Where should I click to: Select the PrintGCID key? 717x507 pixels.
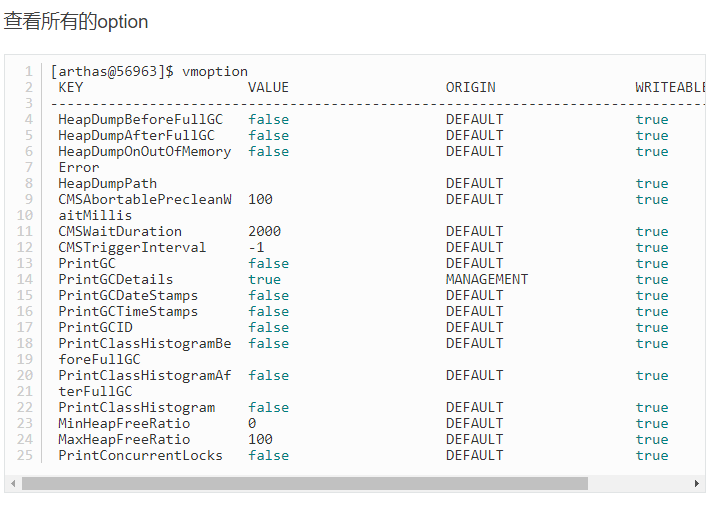95,327
